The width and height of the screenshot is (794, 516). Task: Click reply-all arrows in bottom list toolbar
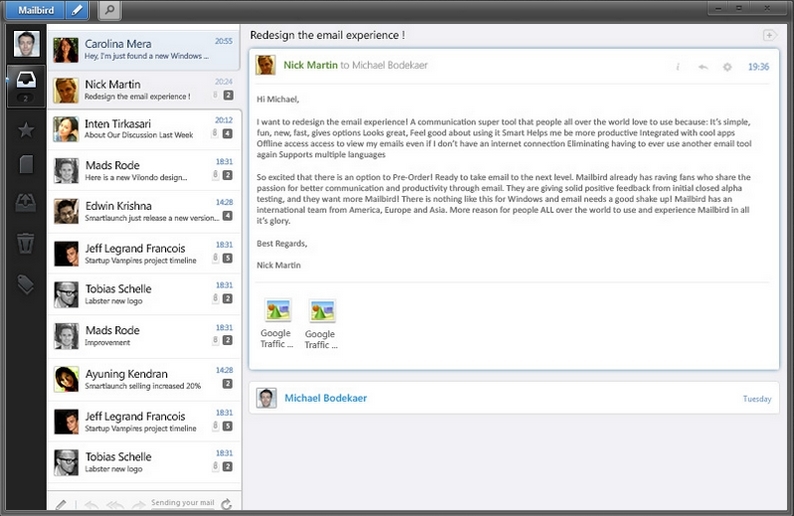(115, 505)
